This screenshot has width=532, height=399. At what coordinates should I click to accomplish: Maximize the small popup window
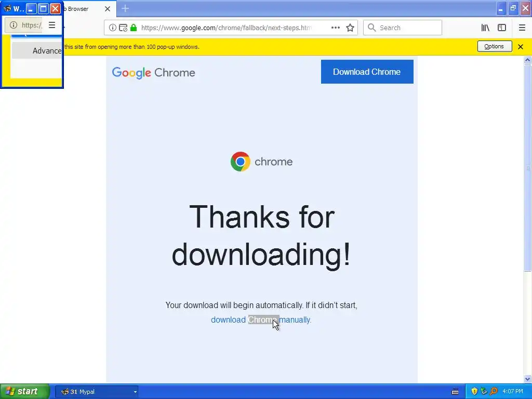pos(43,9)
